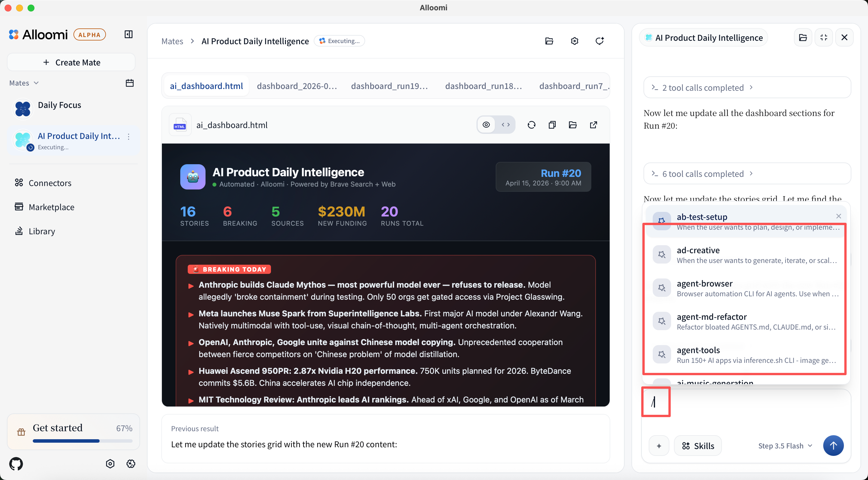Switch to the dashboard_run19 tab

pyautogui.click(x=389, y=86)
